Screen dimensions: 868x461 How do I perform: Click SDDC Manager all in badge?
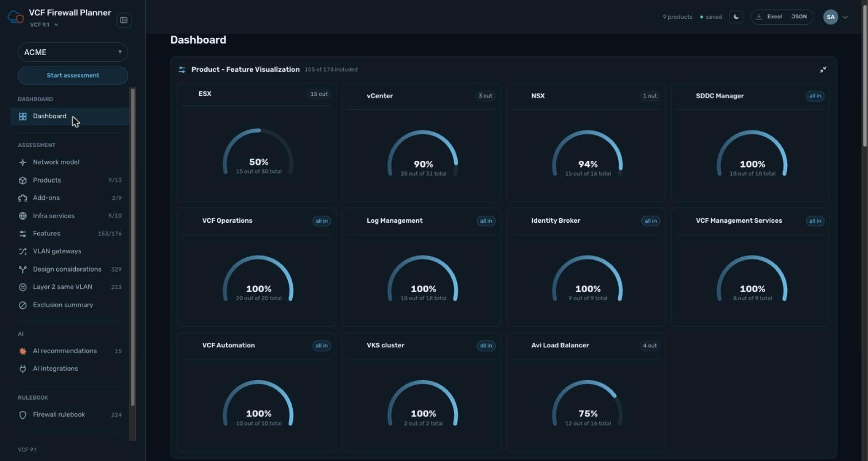[815, 96]
